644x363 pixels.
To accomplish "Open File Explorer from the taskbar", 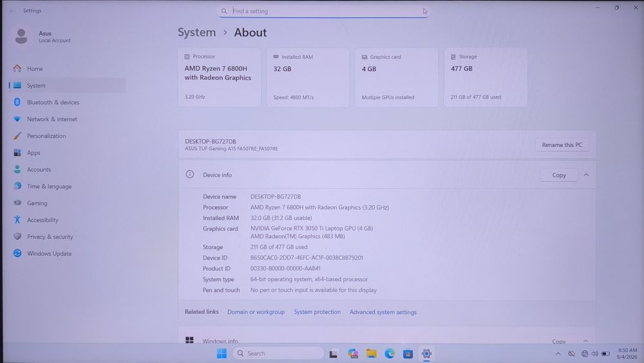I will (372, 353).
